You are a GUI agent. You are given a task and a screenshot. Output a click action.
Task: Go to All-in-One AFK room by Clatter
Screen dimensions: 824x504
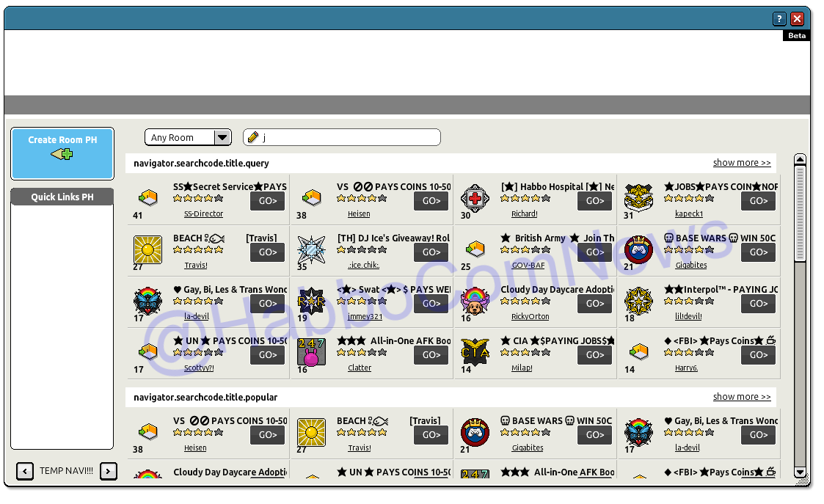click(431, 355)
